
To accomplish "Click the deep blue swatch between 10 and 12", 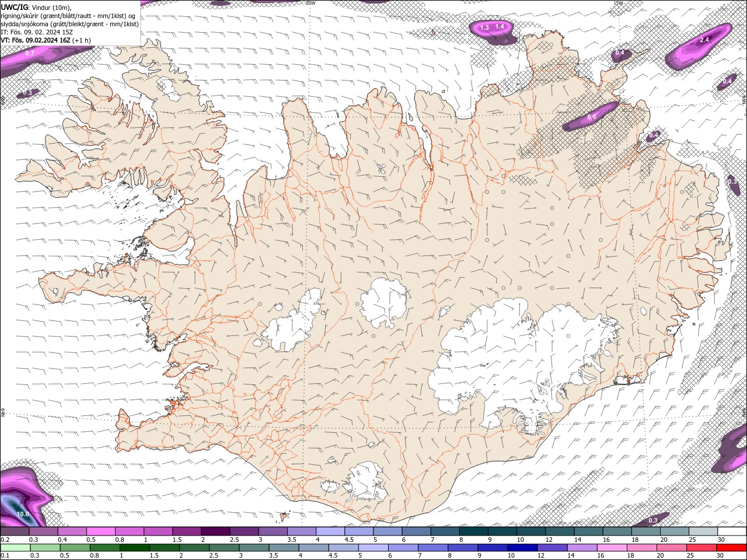I will [522, 548].
